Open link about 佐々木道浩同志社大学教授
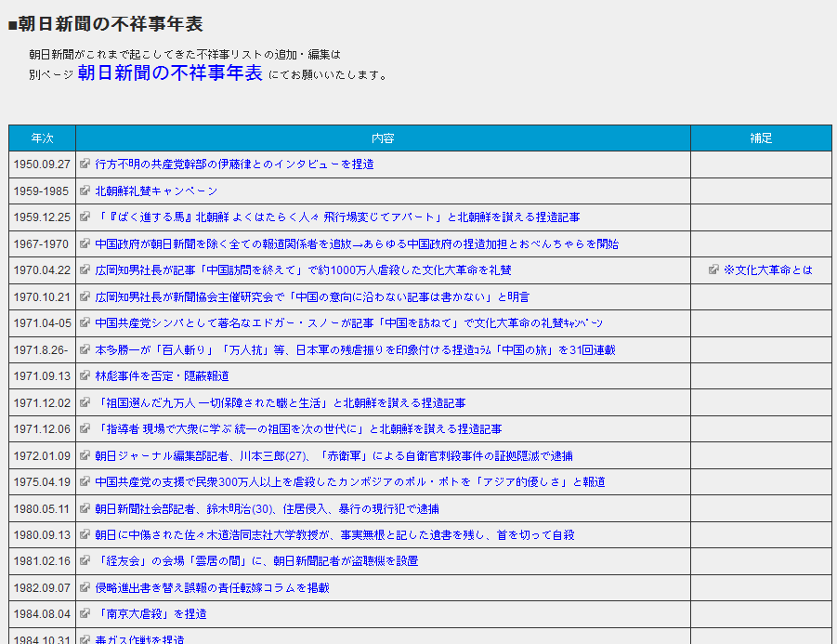Screen dimensions: 837x644 pos(334,535)
